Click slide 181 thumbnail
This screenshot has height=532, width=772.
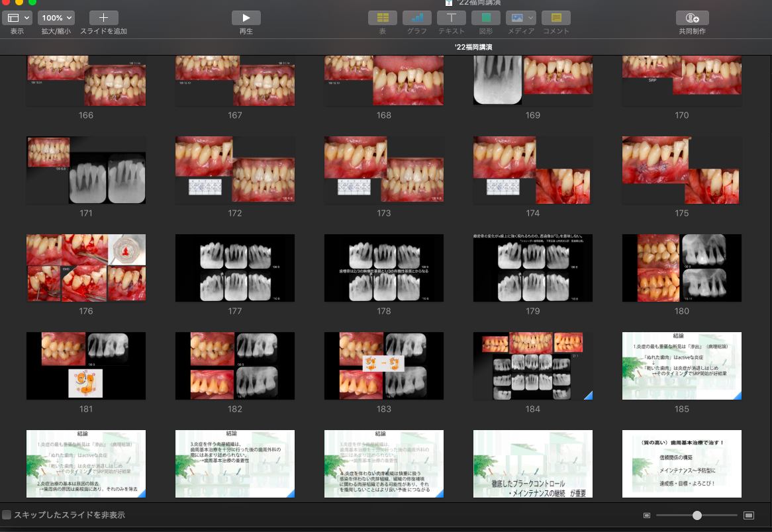[x=86, y=366]
